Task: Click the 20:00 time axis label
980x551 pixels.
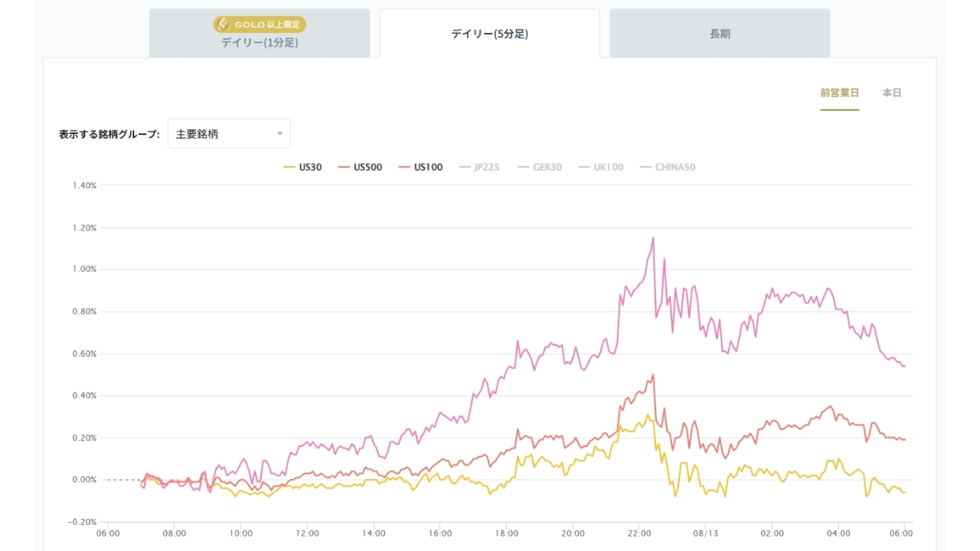Action: click(x=573, y=533)
